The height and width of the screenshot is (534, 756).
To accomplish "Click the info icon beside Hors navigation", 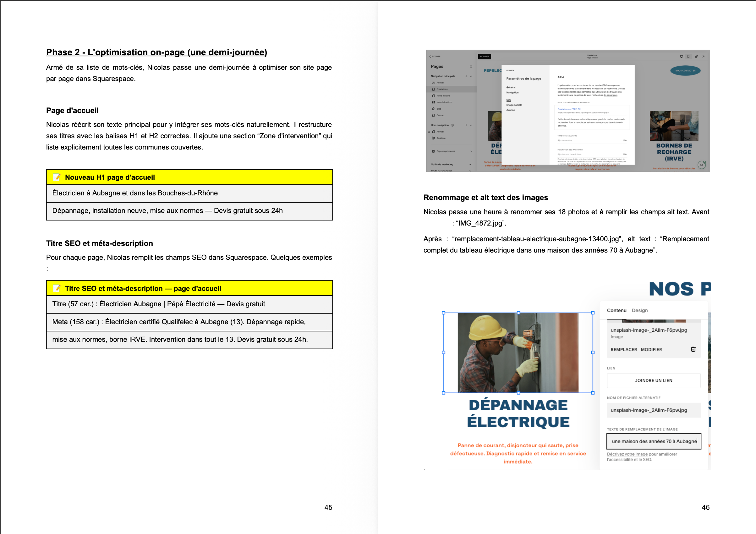I will pos(452,125).
